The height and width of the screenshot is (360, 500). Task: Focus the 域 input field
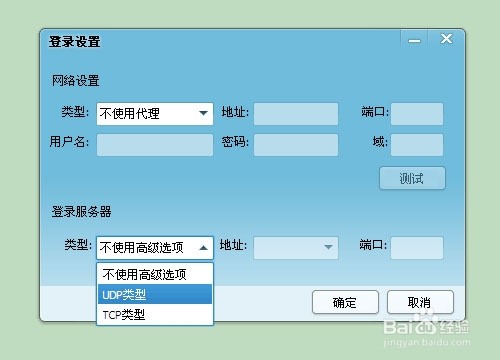tap(417, 145)
